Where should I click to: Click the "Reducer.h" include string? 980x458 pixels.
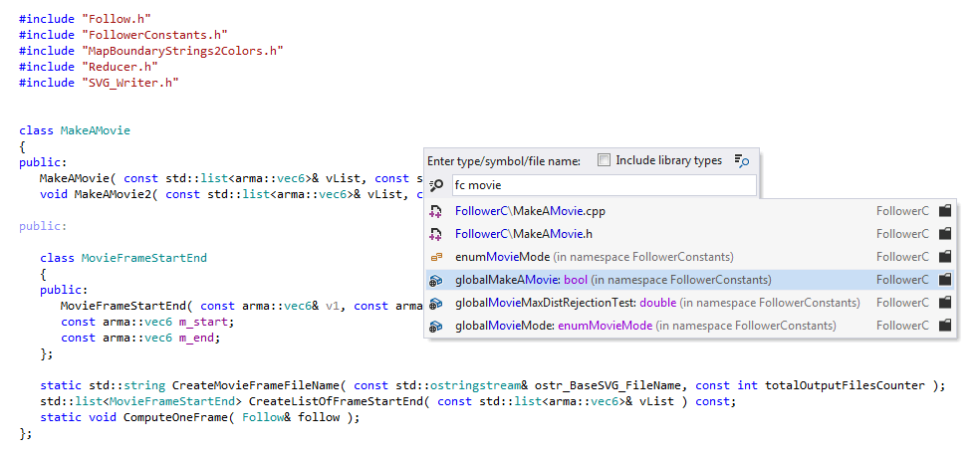click(120, 67)
